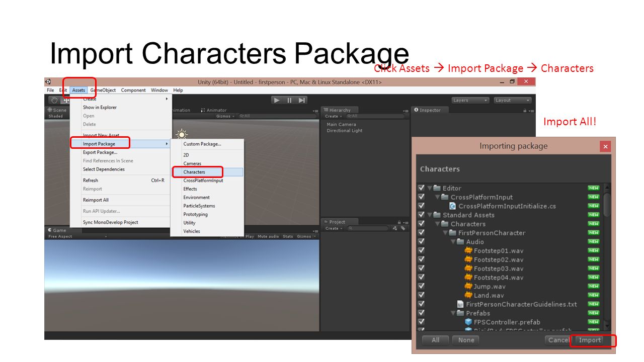Click the Footstep01.wav audio icon
Viewport: 644px width, 362px height.
pyautogui.click(x=468, y=250)
